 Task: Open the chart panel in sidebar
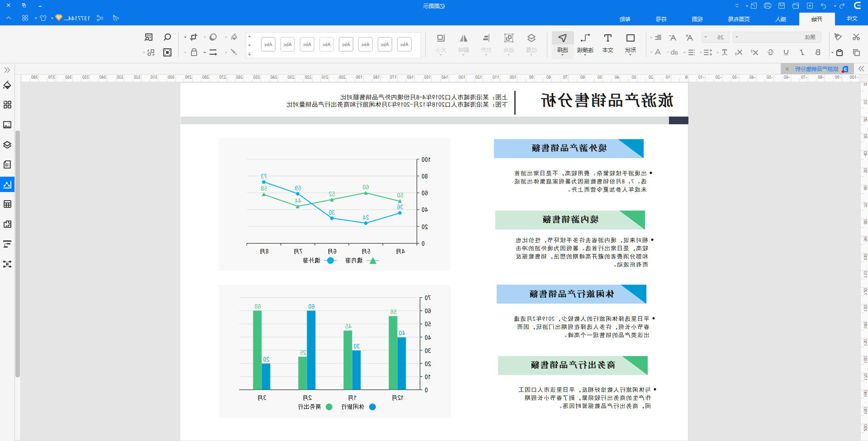point(7,184)
